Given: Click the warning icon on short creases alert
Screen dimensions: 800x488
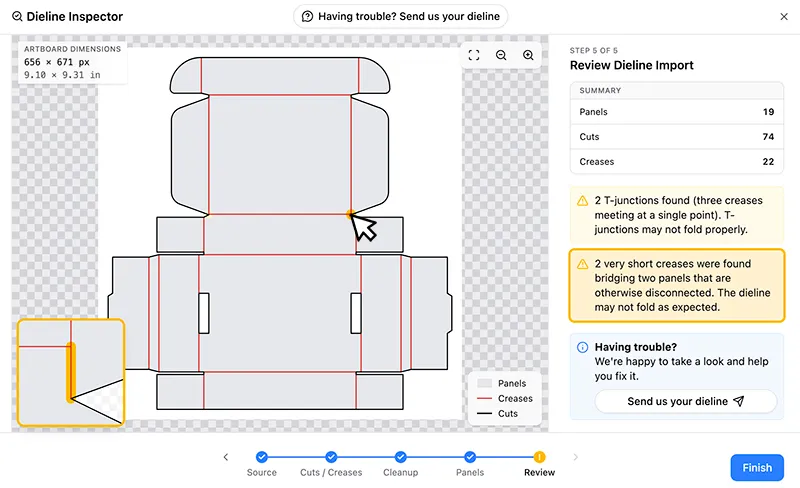Looking at the screenshot, I should click(x=583, y=264).
